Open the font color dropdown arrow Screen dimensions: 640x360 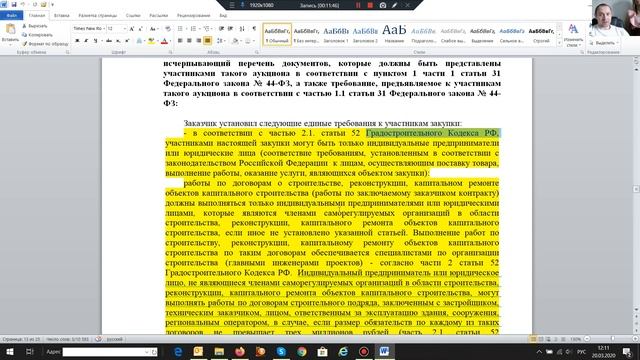click(170, 41)
